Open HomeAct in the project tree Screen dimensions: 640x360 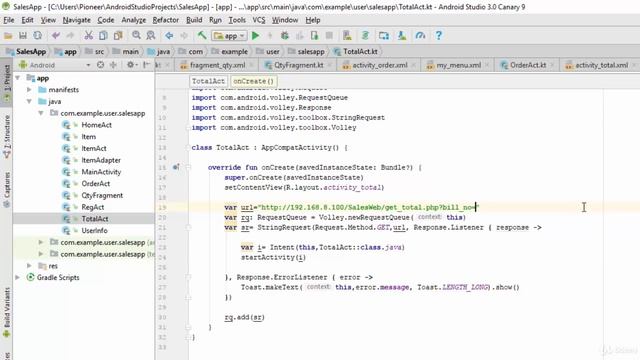coord(96,125)
